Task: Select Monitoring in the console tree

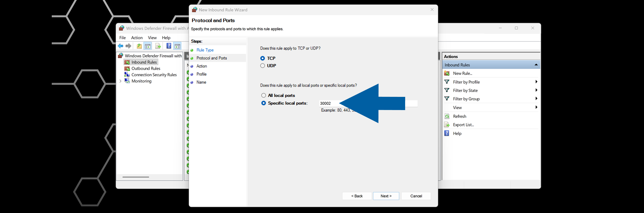Action: point(141,81)
